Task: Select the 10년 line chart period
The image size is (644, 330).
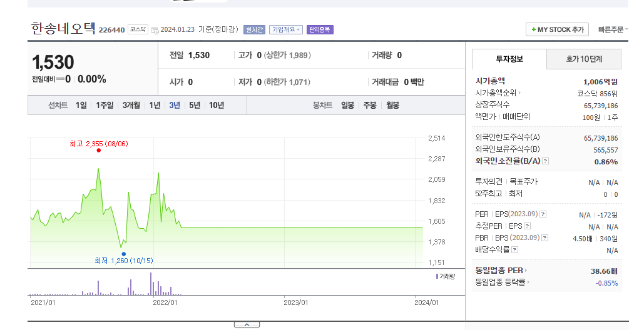Action: (217, 106)
